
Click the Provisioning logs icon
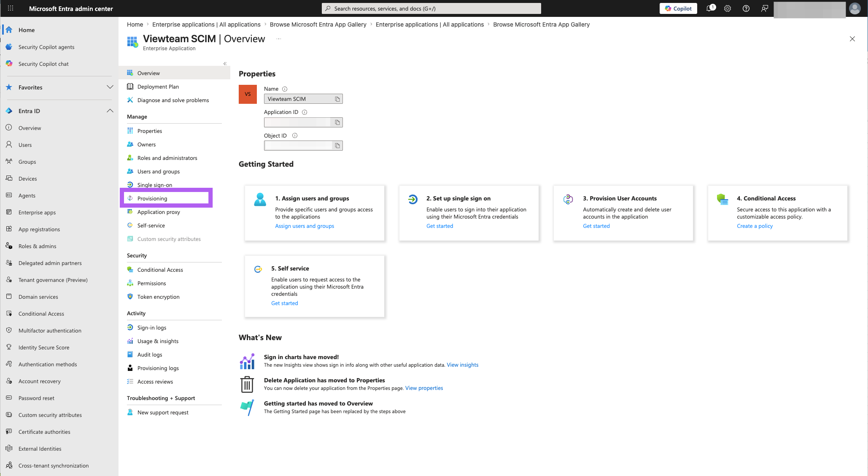pyautogui.click(x=130, y=368)
